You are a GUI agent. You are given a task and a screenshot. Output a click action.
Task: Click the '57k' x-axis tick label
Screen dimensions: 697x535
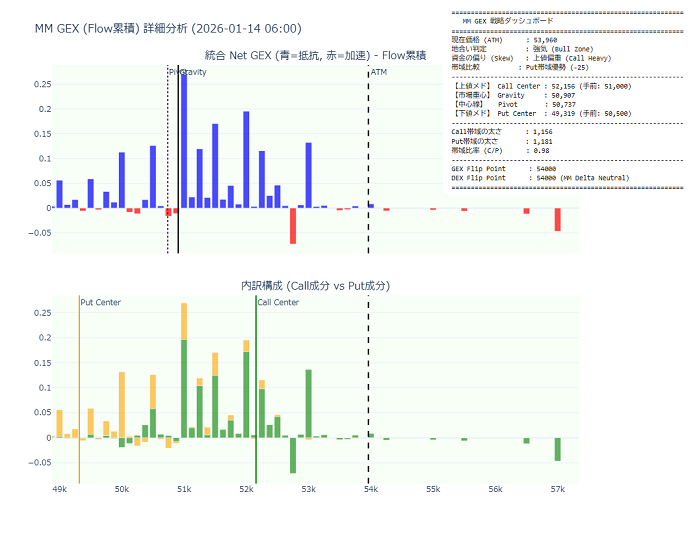[557, 489]
